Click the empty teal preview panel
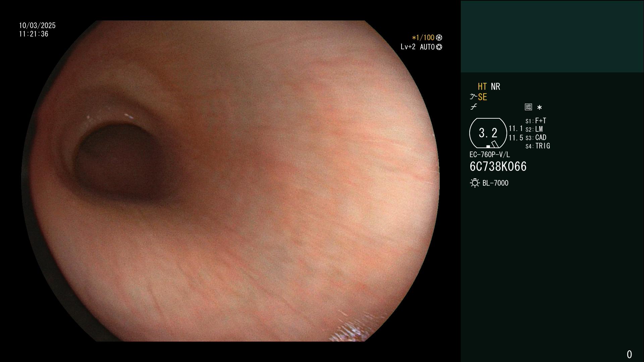This screenshot has width=644, height=362. point(552,37)
